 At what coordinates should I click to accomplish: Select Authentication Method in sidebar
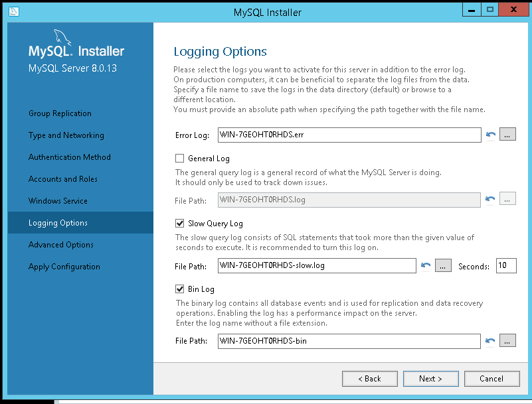[69, 157]
